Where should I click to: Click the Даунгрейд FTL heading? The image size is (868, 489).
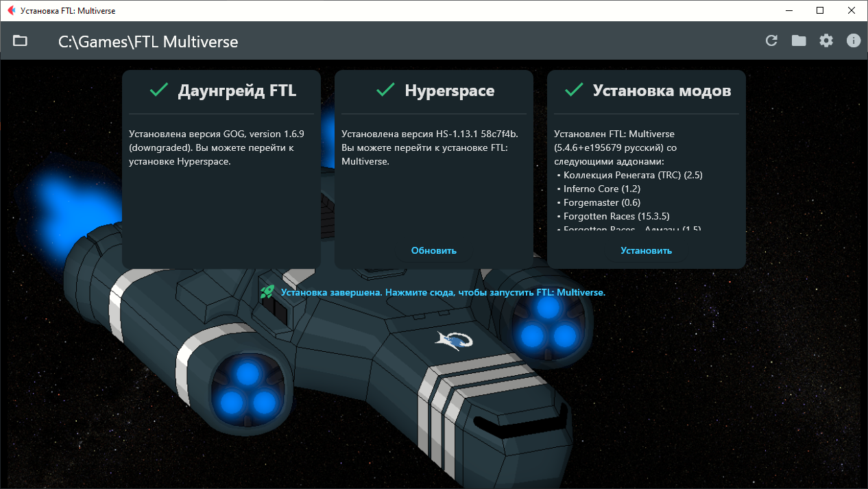click(237, 91)
